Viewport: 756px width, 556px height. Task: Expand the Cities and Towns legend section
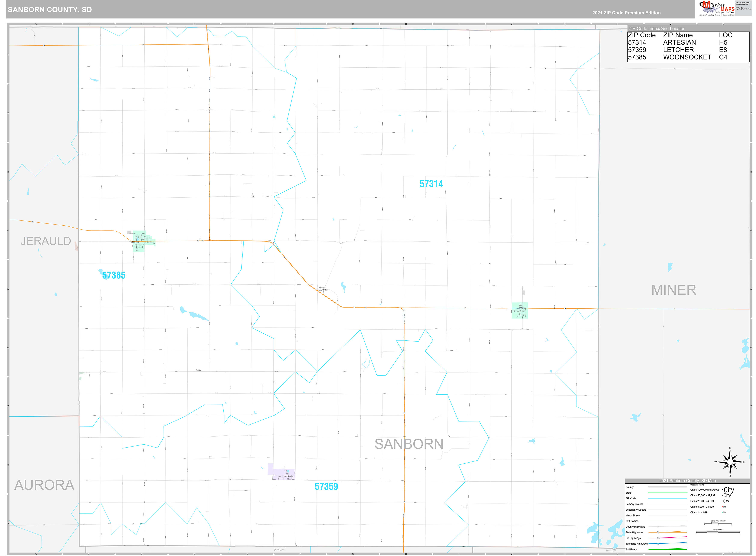[x=697, y=485]
